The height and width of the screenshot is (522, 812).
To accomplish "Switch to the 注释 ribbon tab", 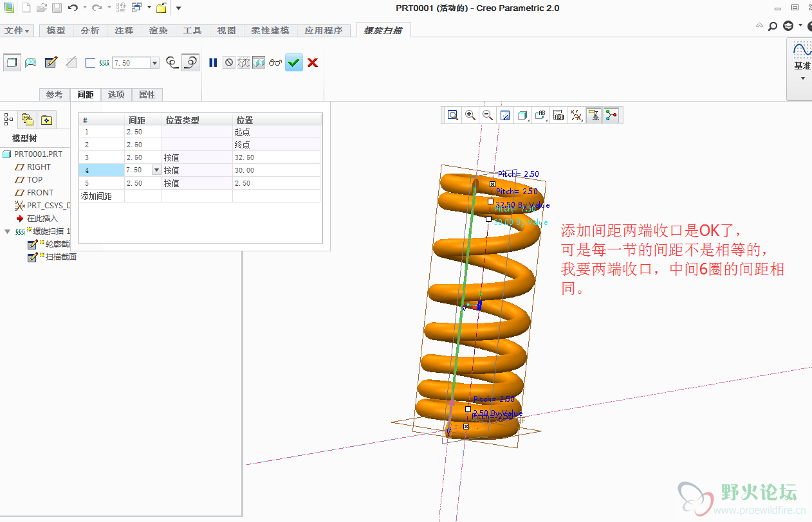I will 124,30.
